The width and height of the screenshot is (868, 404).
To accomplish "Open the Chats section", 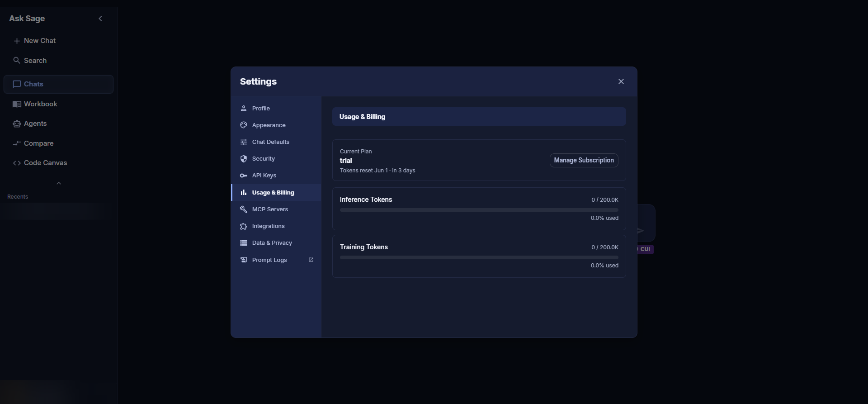I will (58, 84).
